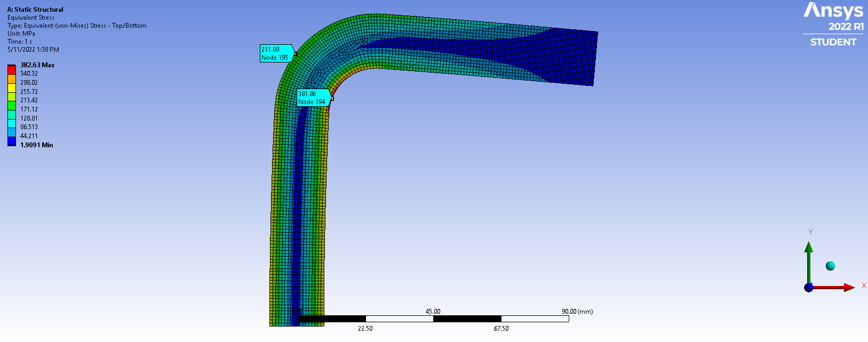Select the dark blue legend band above 1.9091 Min
The image size is (868, 342).
point(12,141)
